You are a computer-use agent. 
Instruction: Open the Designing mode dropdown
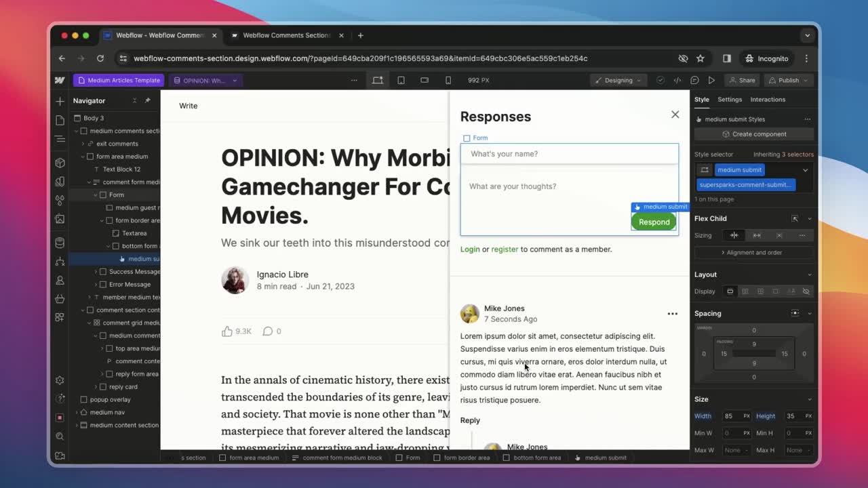pyautogui.click(x=618, y=80)
